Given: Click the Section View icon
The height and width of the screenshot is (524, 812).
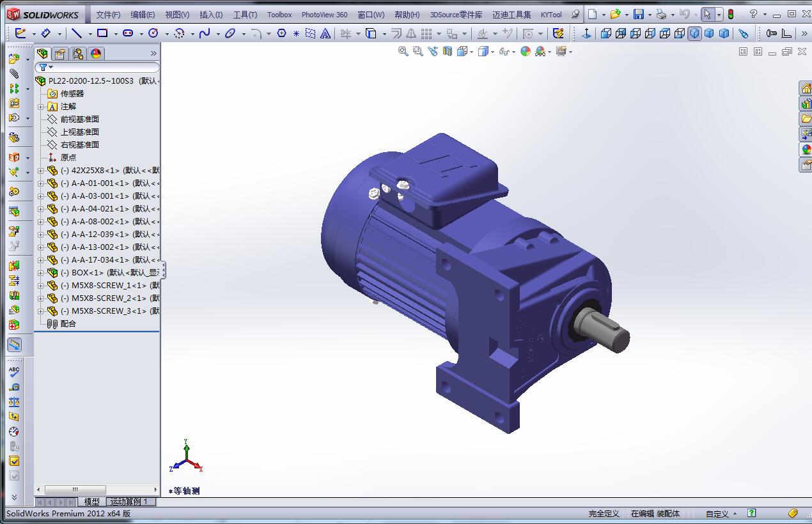Looking at the screenshot, I should 448,51.
